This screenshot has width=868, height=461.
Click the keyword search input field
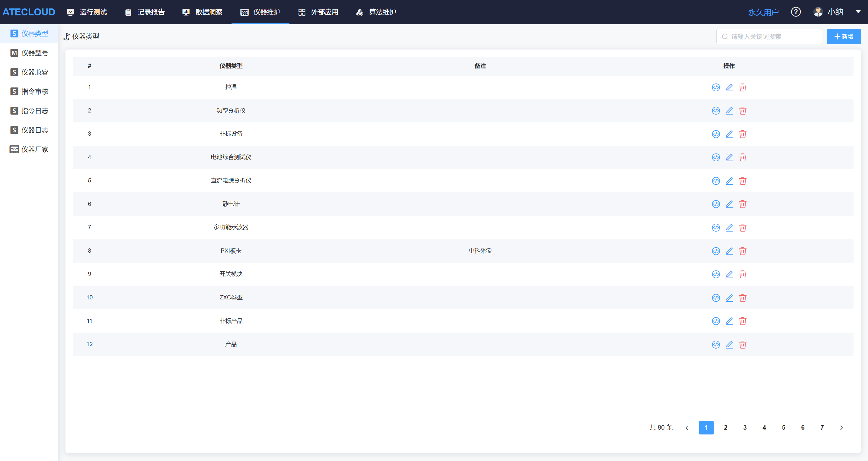pos(769,36)
